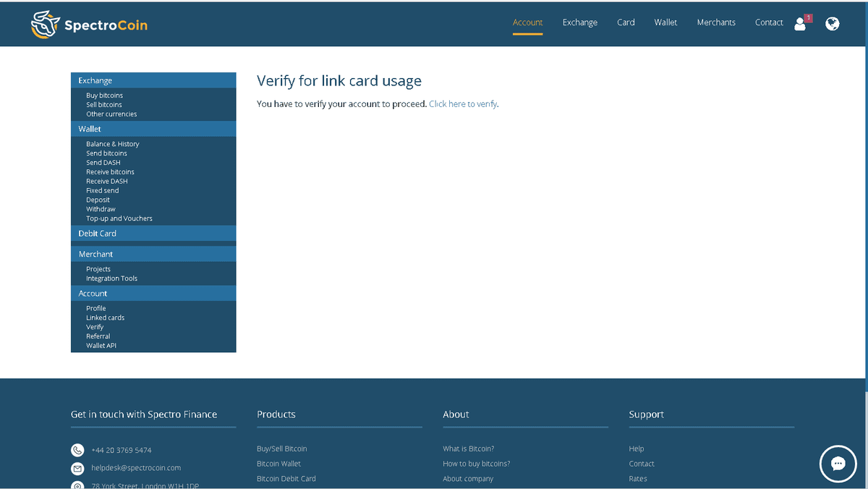The width and height of the screenshot is (868, 489).
Task: Collapse the Account sidebar section header
Action: (x=93, y=294)
